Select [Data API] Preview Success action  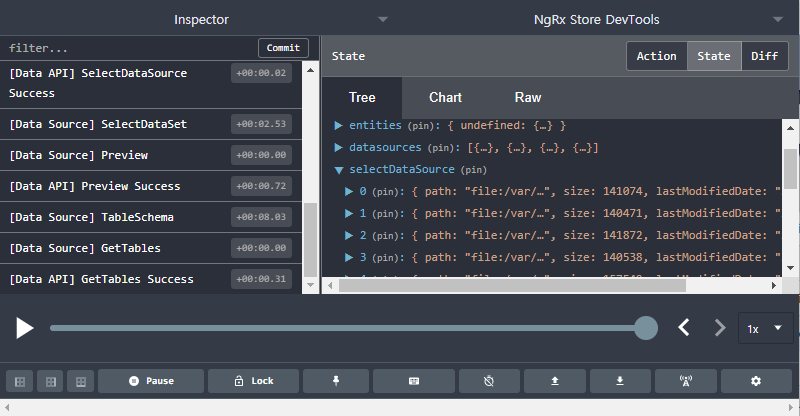point(151,186)
